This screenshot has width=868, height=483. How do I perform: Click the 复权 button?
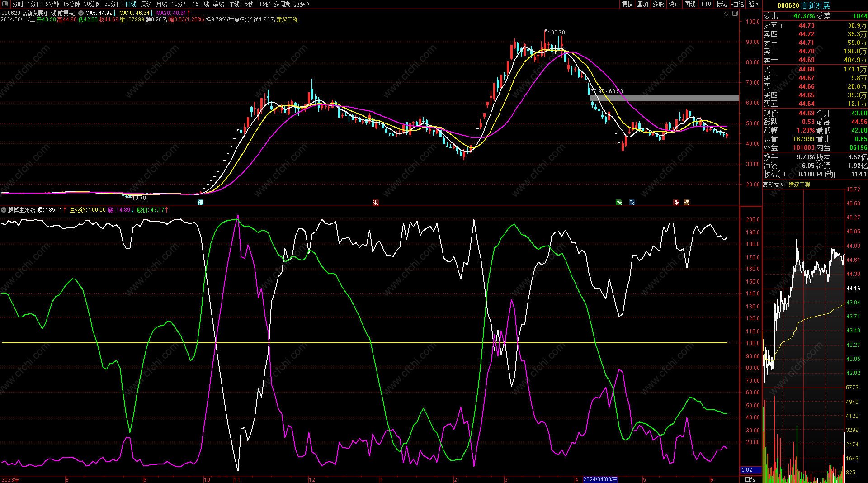click(x=627, y=4)
